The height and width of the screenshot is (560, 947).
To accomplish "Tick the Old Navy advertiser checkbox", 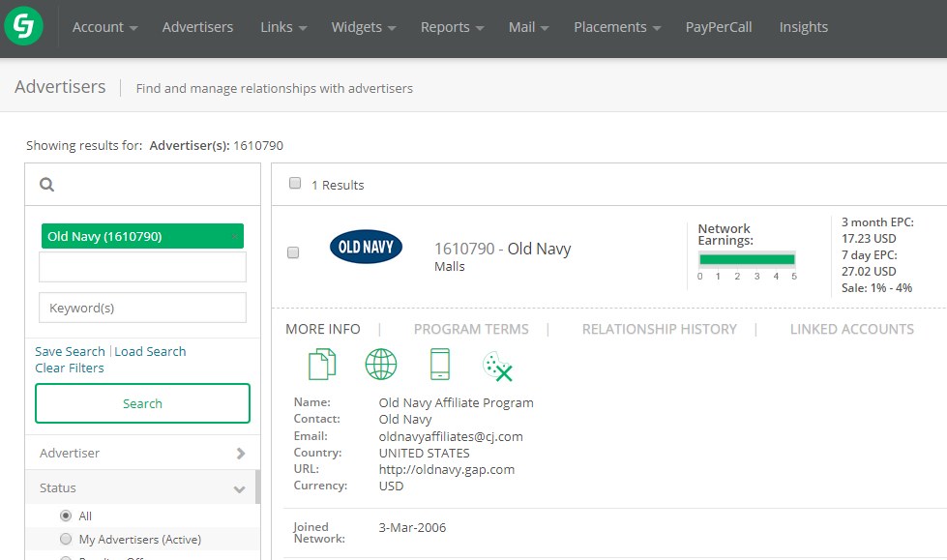I will tap(293, 252).
